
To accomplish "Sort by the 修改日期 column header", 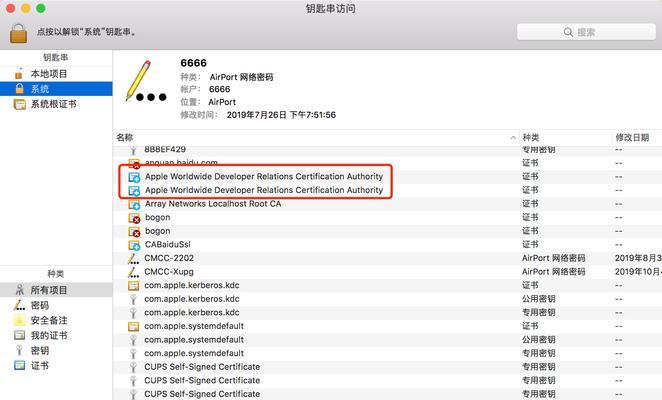I will (632, 138).
